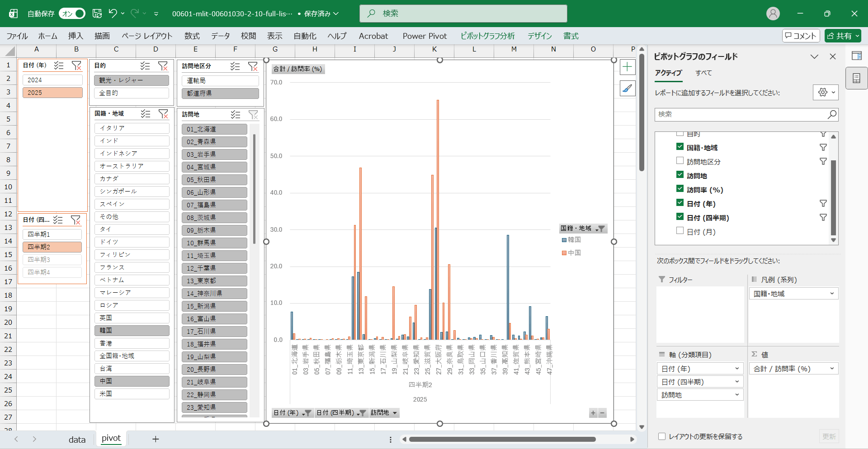Screen dimensions: 868x449
Task: Clear the filter on 国籍・地域 slicer
Action: [x=163, y=114]
